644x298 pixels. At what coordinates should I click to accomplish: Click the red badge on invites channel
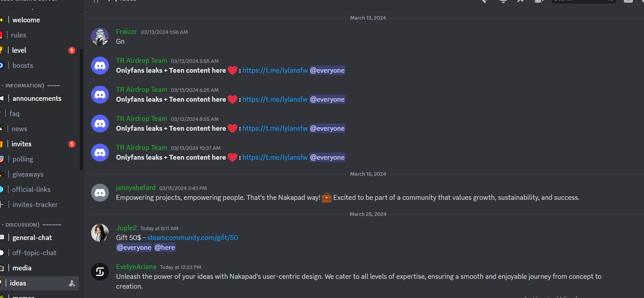[71, 144]
